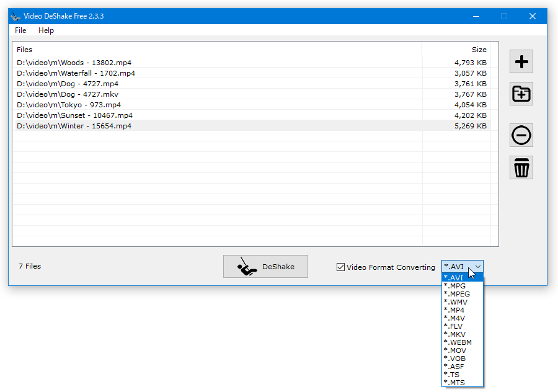Select the Waterfall - 1702.mp4 file row
The image size is (558, 392).
[252, 73]
